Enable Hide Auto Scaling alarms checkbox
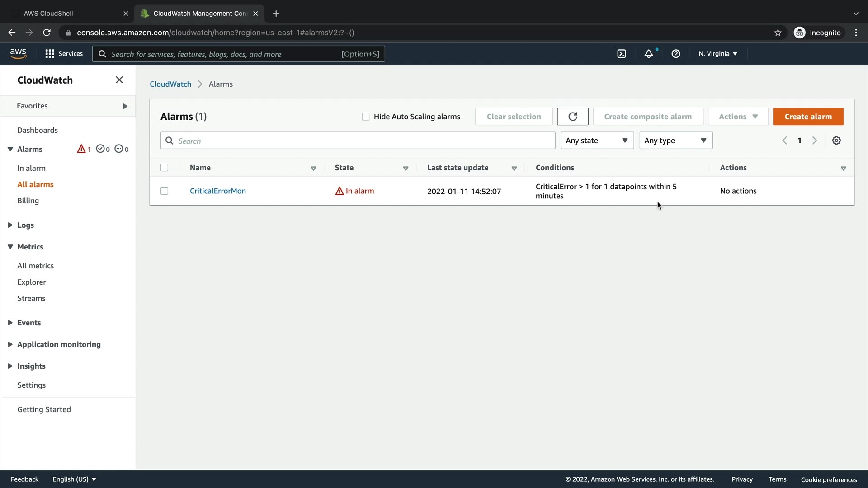868x488 pixels. click(366, 117)
